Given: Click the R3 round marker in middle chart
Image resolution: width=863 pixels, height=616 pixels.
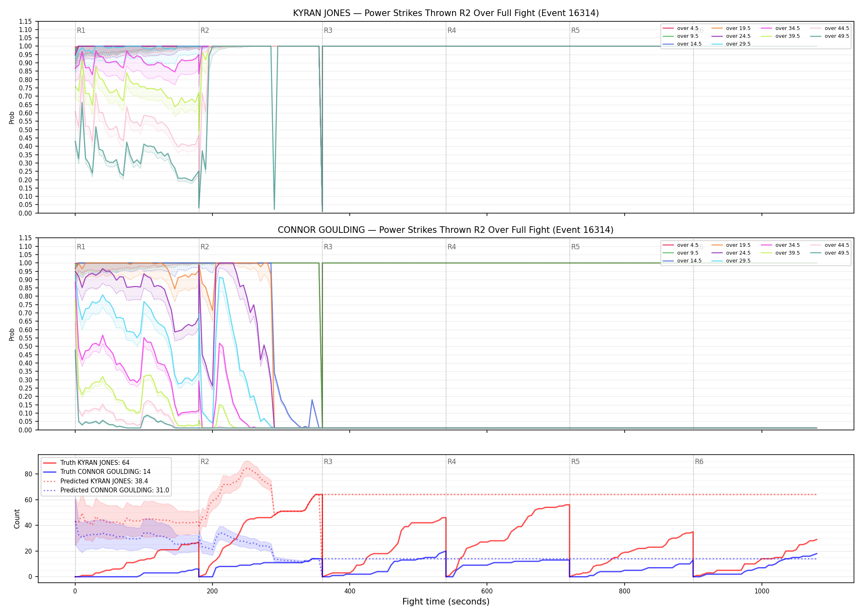Looking at the screenshot, I should [328, 247].
